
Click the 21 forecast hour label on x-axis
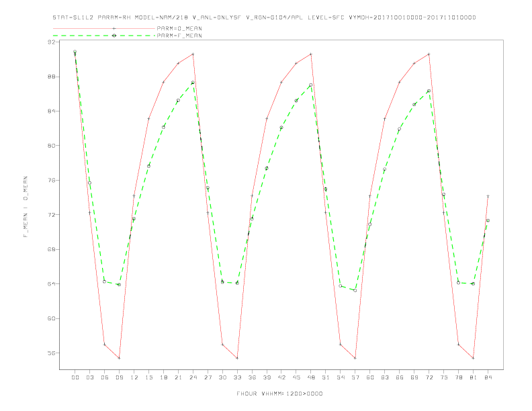[178, 377]
